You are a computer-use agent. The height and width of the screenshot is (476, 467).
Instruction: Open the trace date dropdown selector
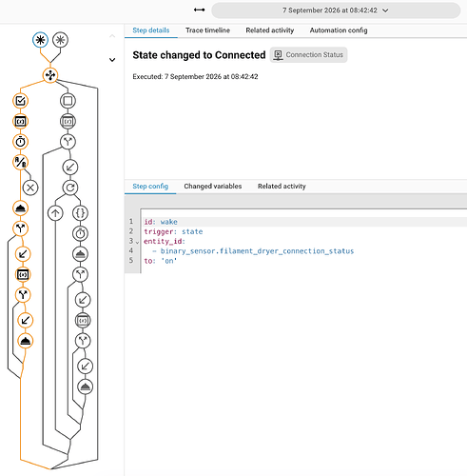click(x=336, y=10)
